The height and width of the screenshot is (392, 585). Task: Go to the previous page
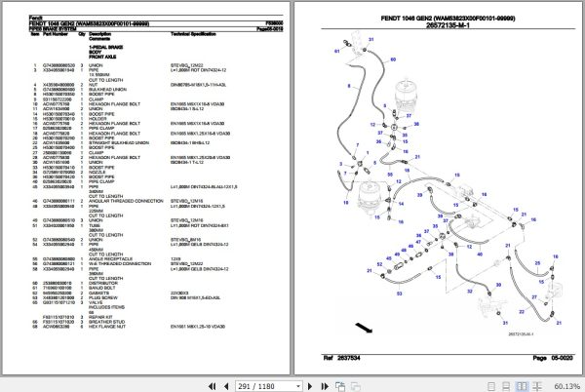click(x=226, y=386)
